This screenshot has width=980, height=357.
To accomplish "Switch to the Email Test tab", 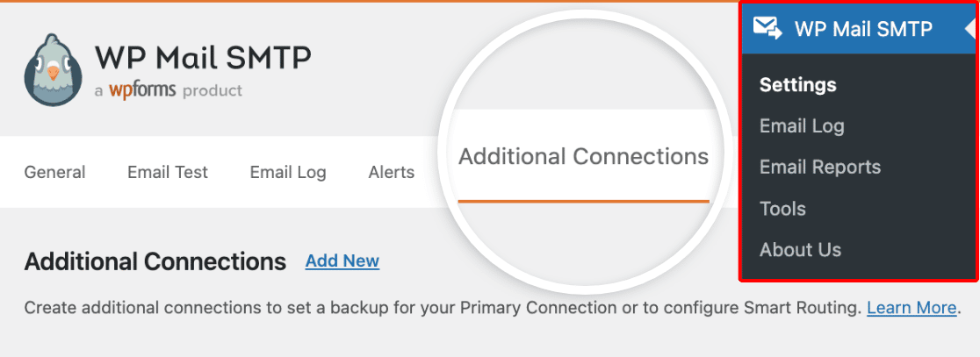I will pyautogui.click(x=168, y=172).
